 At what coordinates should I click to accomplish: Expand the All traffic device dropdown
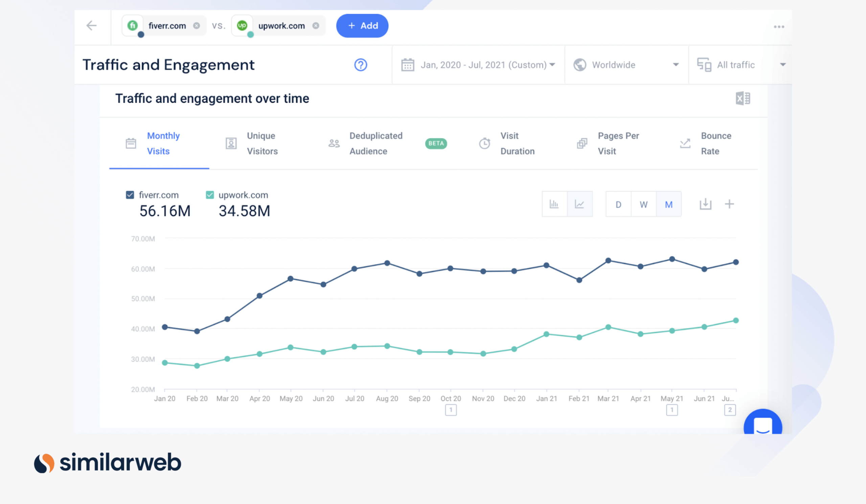(741, 65)
